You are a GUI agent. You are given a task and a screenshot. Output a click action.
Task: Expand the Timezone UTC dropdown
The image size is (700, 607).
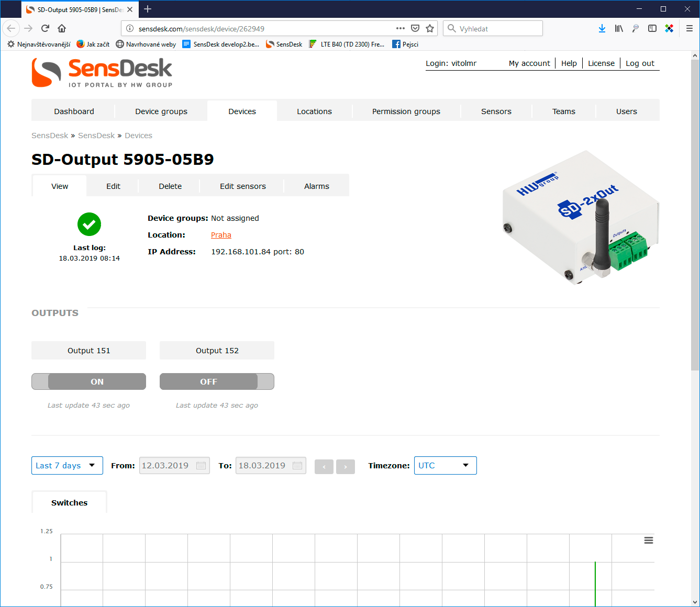pos(445,466)
